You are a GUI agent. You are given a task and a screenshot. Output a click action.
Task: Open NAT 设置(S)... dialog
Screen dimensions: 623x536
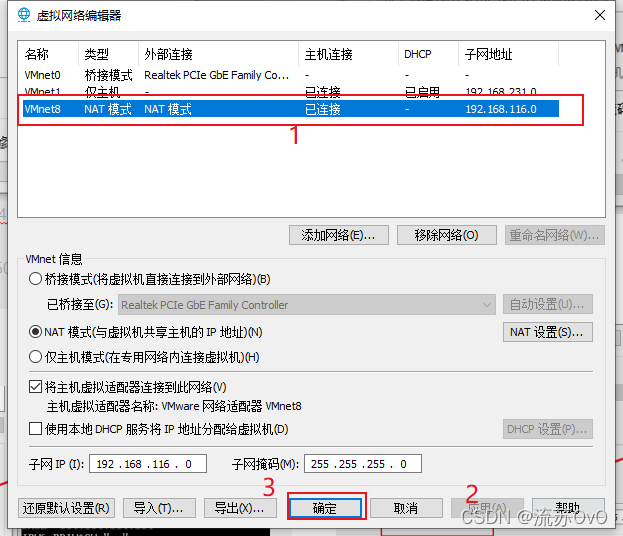coord(548,332)
